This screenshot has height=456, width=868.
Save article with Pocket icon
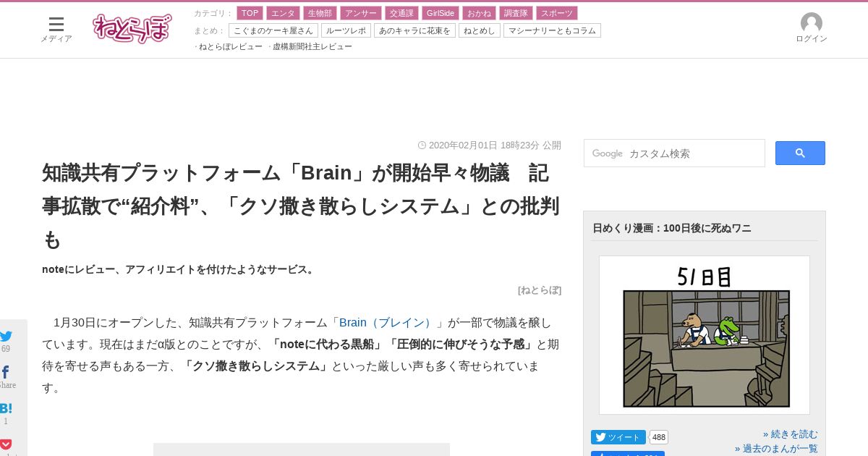(6, 444)
